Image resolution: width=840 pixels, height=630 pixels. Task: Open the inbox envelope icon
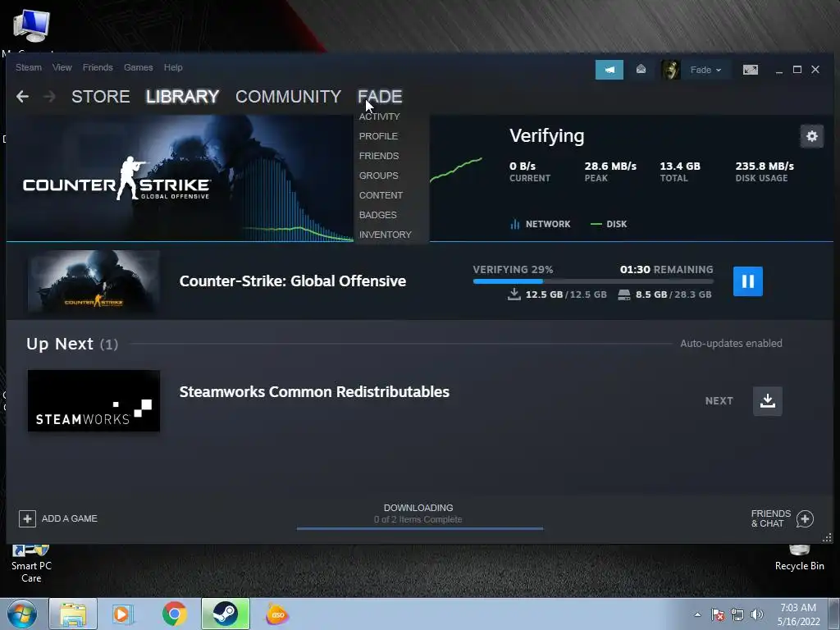click(641, 70)
